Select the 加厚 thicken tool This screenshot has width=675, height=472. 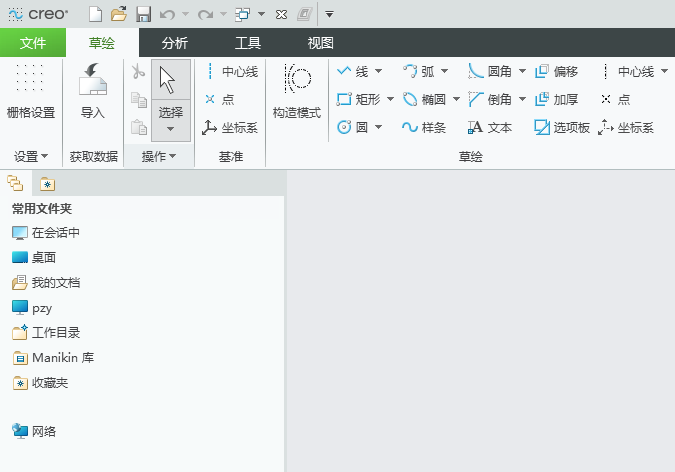click(x=556, y=99)
